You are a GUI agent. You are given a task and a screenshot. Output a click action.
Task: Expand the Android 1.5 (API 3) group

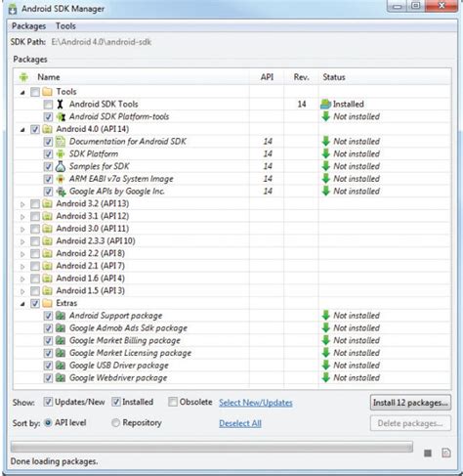22,291
